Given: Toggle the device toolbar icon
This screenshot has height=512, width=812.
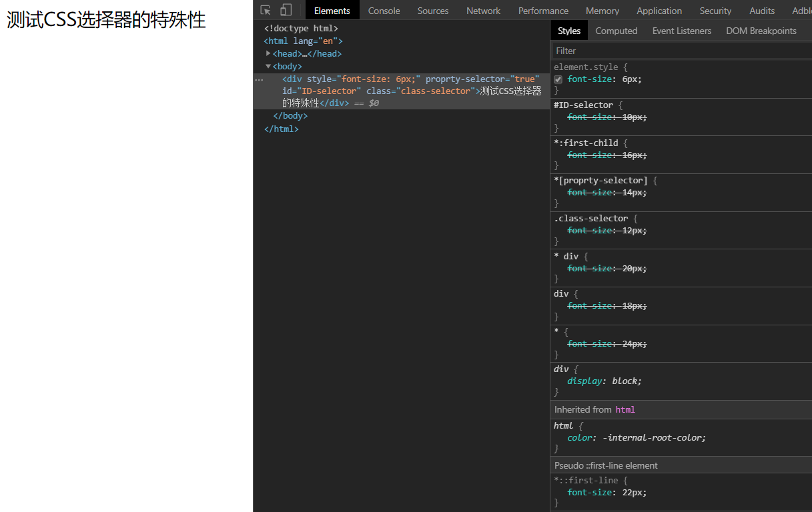Looking at the screenshot, I should coord(286,10).
